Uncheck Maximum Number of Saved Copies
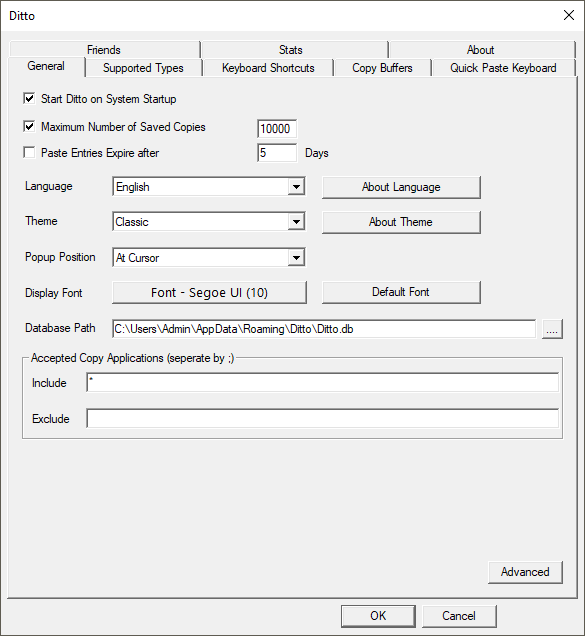This screenshot has width=585, height=636. click(29, 127)
